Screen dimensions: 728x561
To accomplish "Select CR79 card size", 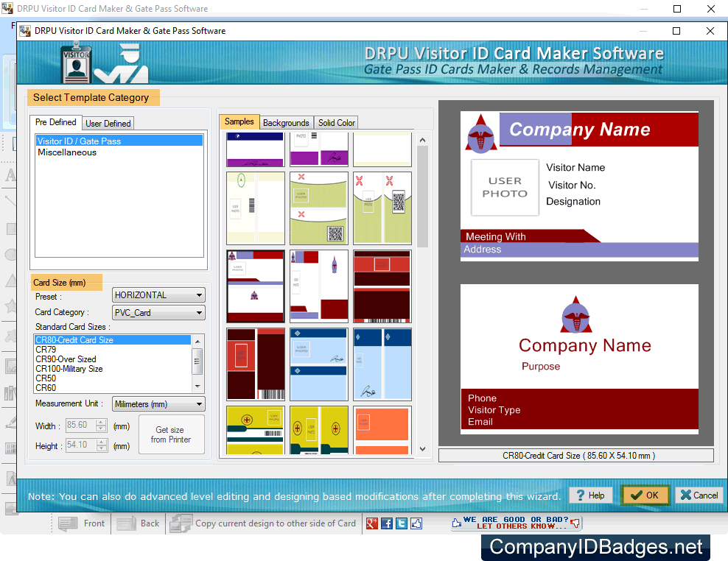I will coord(113,350).
